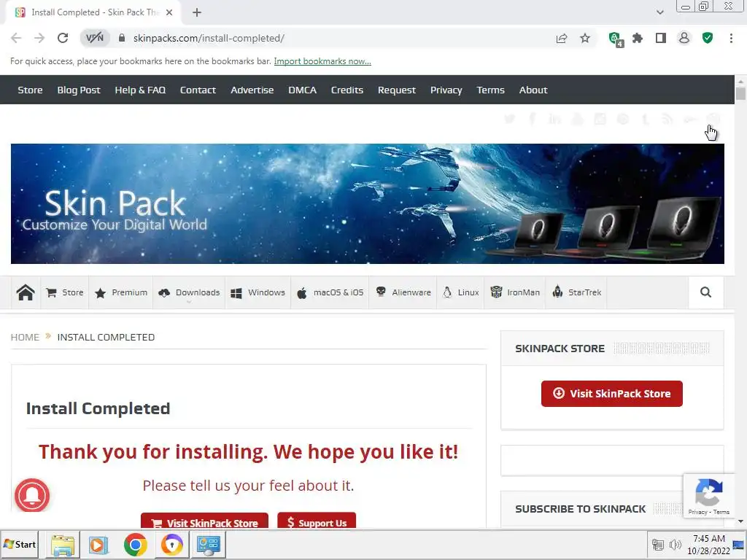Open the Credits menu item
747x560 pixels.
347,90
